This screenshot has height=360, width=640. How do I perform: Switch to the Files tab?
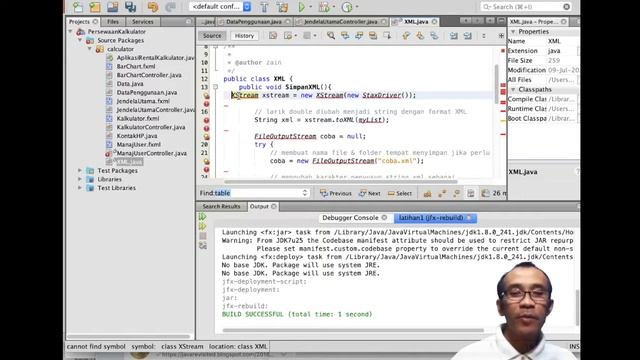pyautogui.click(x=113, y=22)
